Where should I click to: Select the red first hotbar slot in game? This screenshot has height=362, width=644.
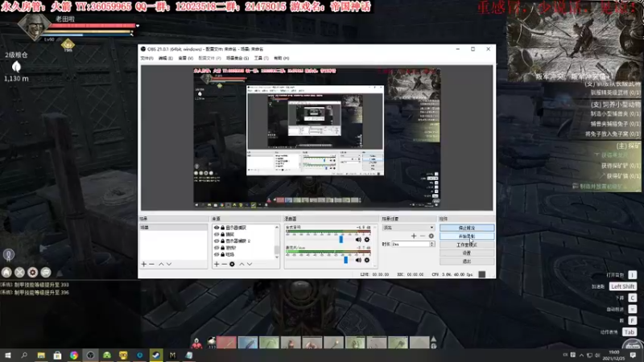click(x=226, y=343)
